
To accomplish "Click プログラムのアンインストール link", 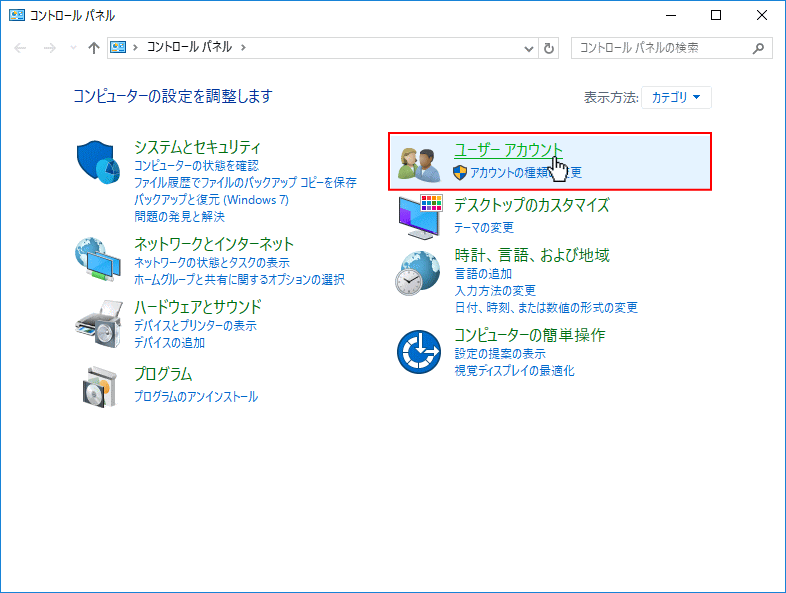I will pos(195,397).
